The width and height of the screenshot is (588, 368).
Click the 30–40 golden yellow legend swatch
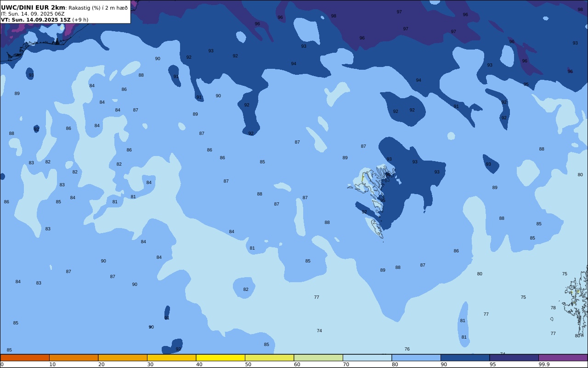click(171, 357)
